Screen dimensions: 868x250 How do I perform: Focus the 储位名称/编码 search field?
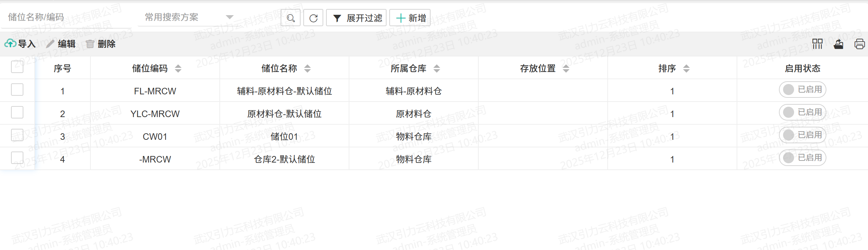click(x=65, y=17)
